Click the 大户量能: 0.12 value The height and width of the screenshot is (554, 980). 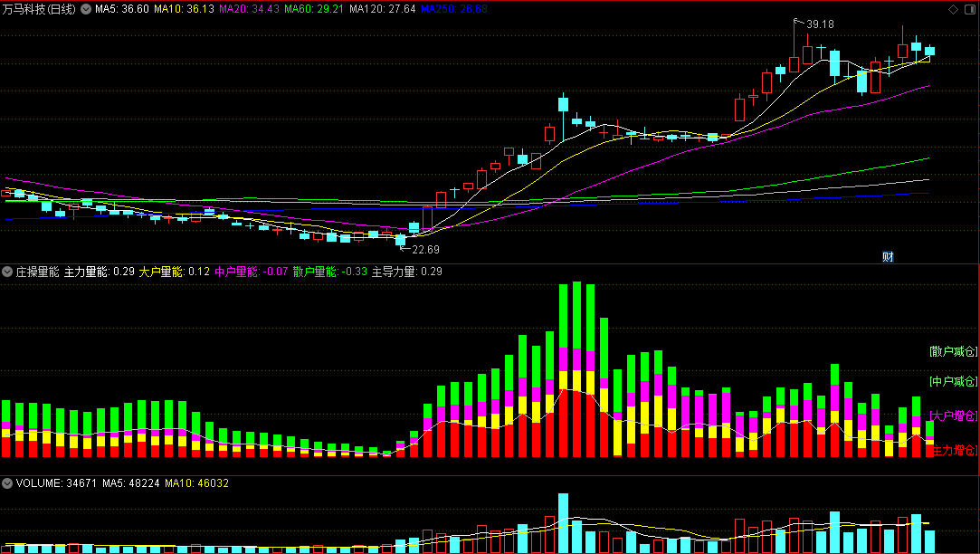[x=175, y=272]
